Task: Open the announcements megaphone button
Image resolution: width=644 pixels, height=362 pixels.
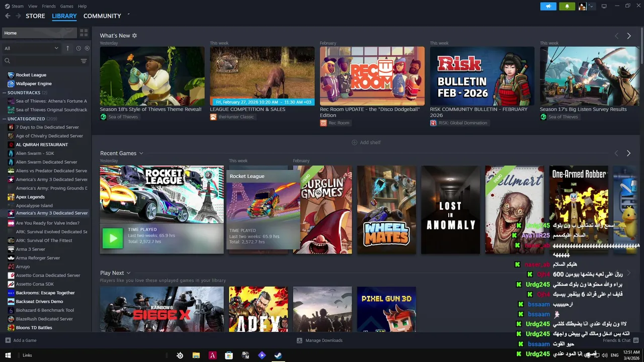Action: tap(548, 6)
